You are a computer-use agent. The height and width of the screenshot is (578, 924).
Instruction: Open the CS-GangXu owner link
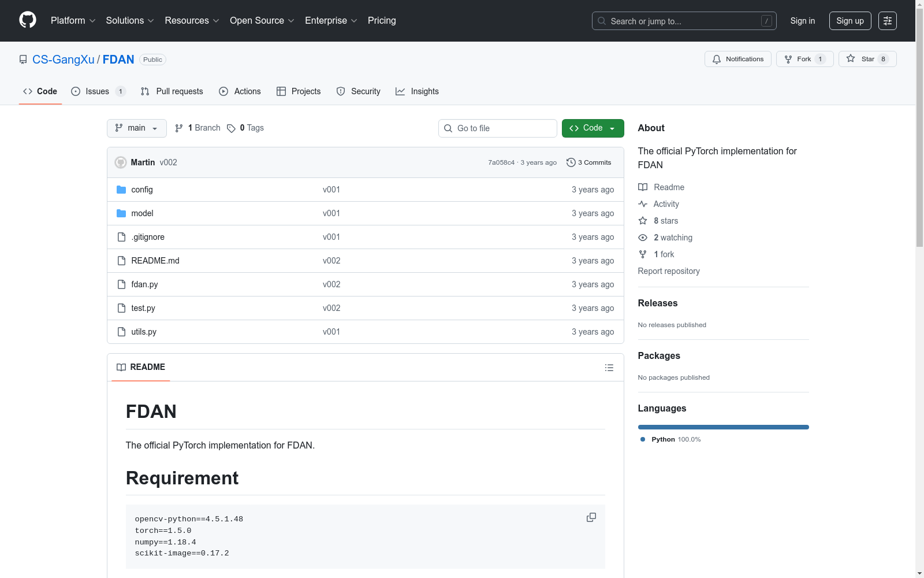(x=64, y=60)
